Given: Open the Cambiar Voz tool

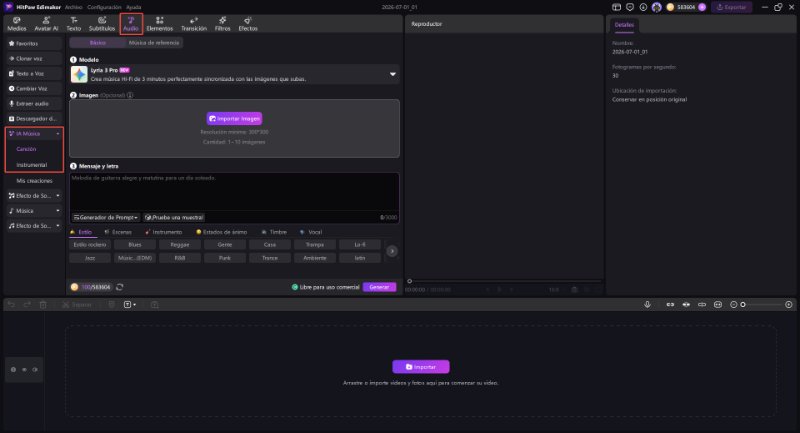Looking at the screenshot, I should (34, 89).
